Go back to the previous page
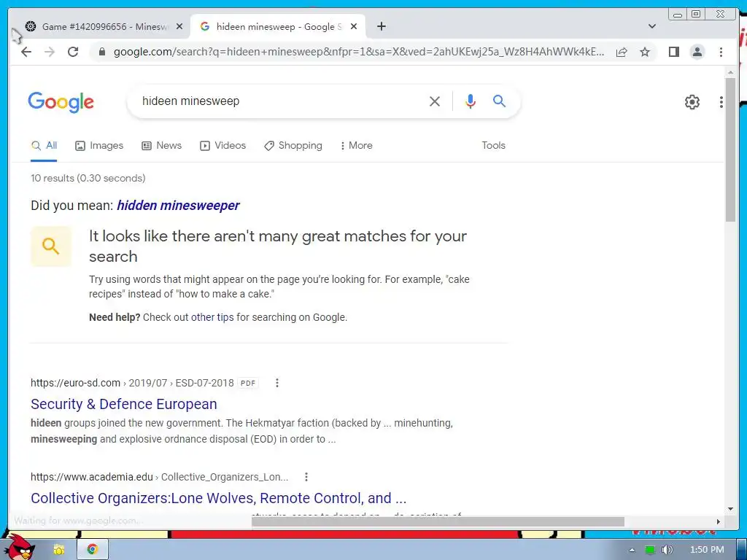 click(x=26, y=52)
